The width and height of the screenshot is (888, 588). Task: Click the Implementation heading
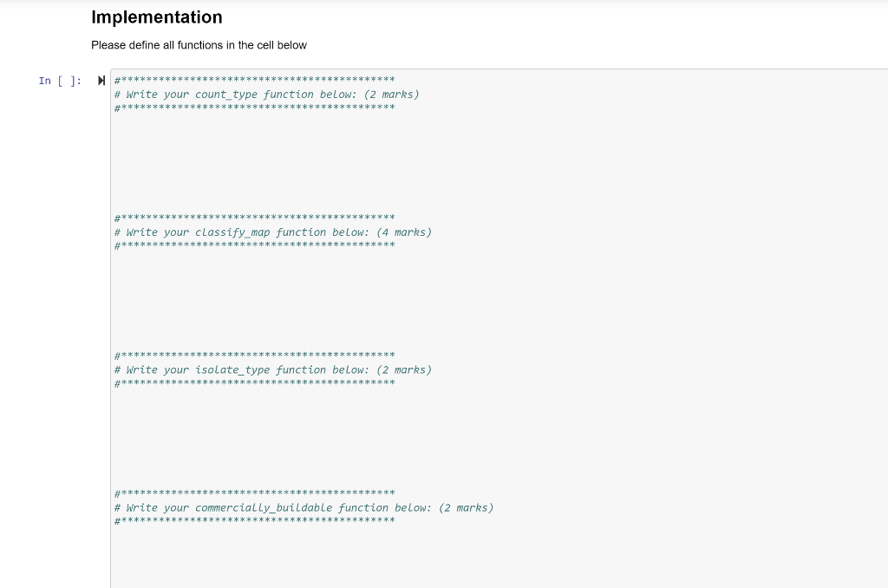tap(156, 17)
